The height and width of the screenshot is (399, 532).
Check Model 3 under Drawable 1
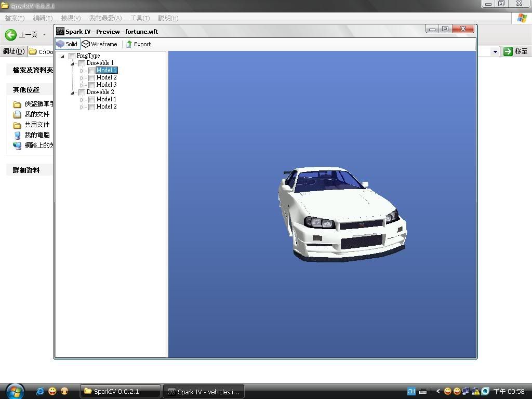(91, 85)
